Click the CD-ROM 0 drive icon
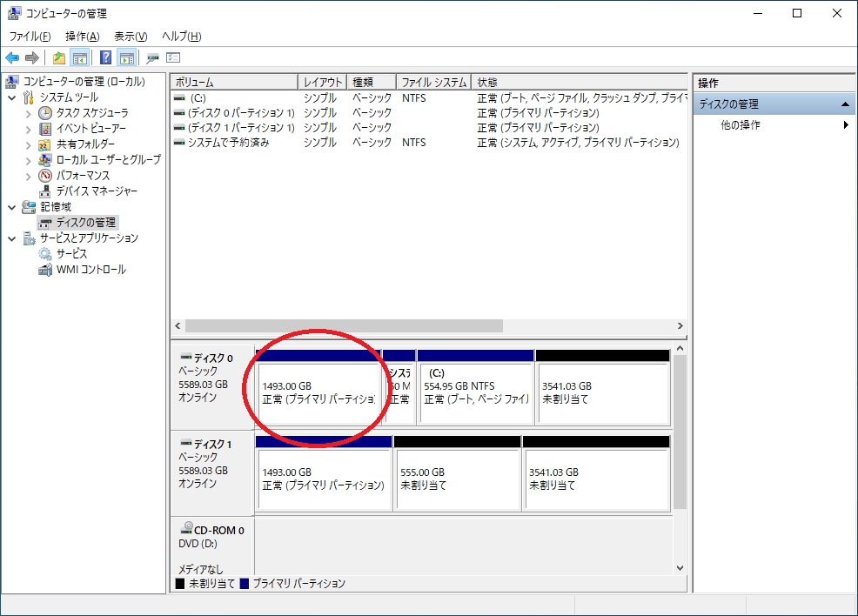 (186, 527)
